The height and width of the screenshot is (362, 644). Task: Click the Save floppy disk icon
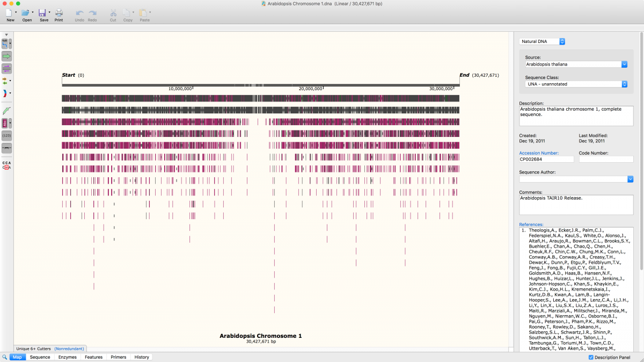pos(42,12)
